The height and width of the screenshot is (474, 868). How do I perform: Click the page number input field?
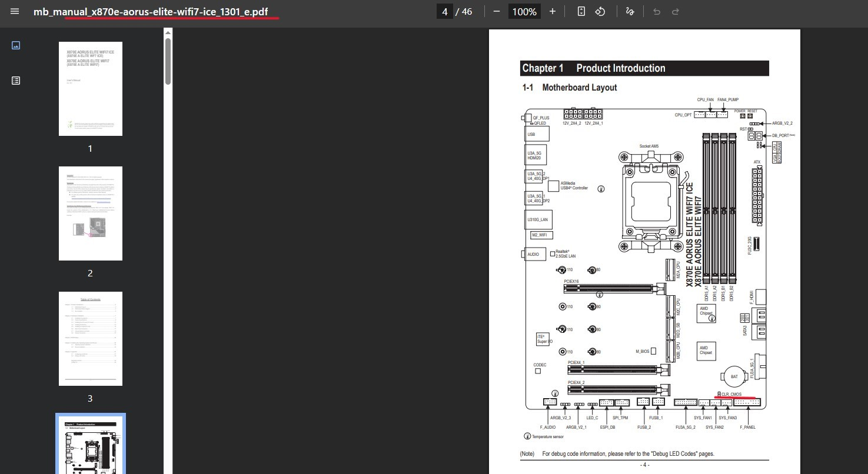(445, 12)
